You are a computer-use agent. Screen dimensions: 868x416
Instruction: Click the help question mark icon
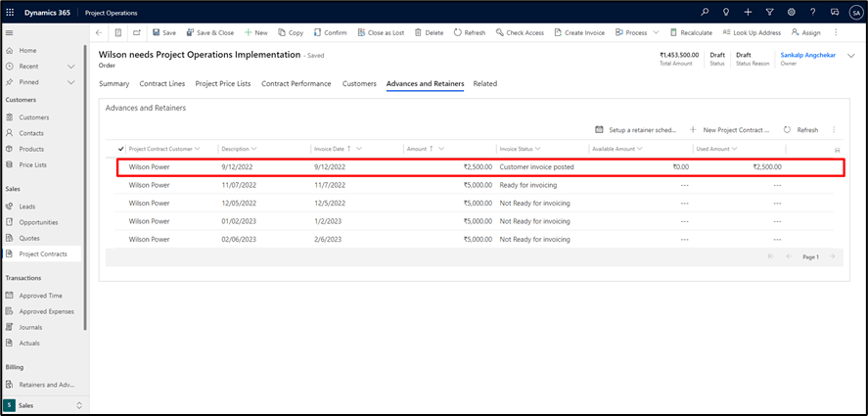click(812, 13)
